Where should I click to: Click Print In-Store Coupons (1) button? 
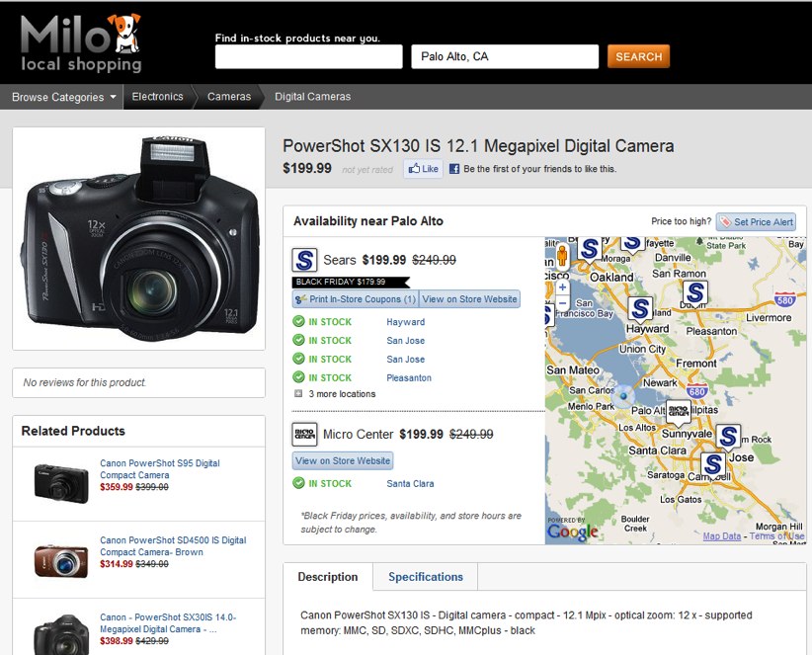(x=356, y=299)
